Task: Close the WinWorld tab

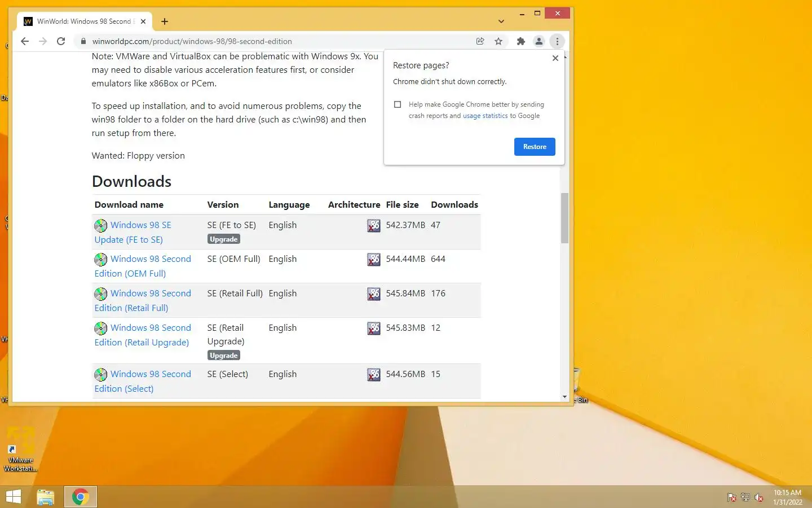Action: [143, 21]
